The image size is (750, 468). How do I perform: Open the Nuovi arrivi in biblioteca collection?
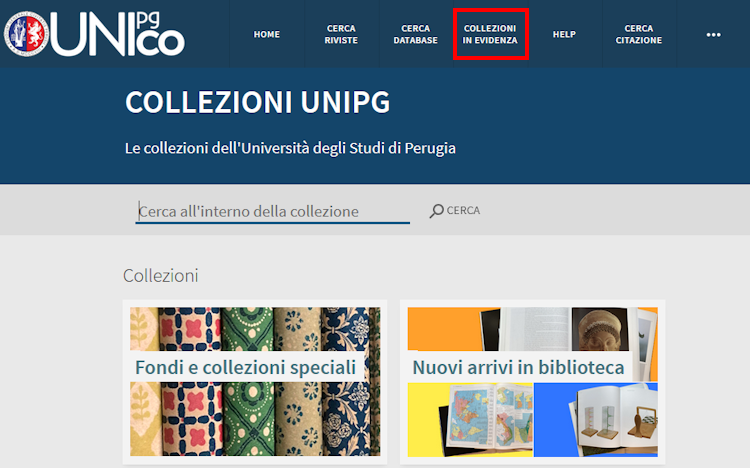coord(532,381)
